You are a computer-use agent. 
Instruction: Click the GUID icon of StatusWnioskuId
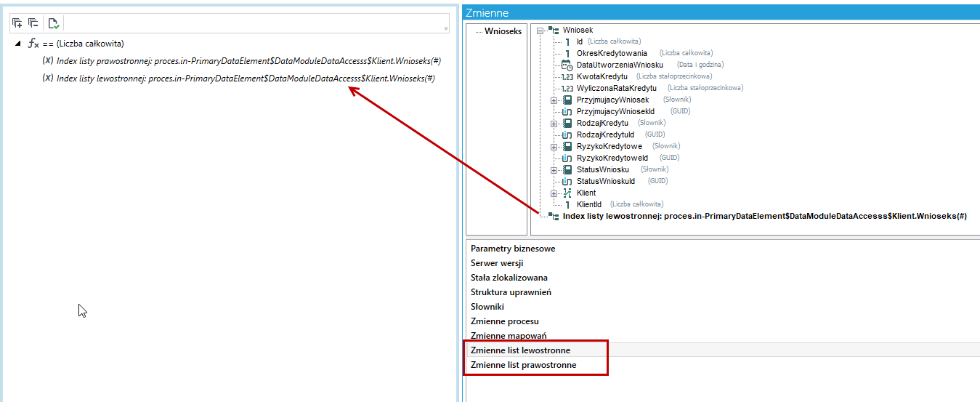click(x=567, y=181)
